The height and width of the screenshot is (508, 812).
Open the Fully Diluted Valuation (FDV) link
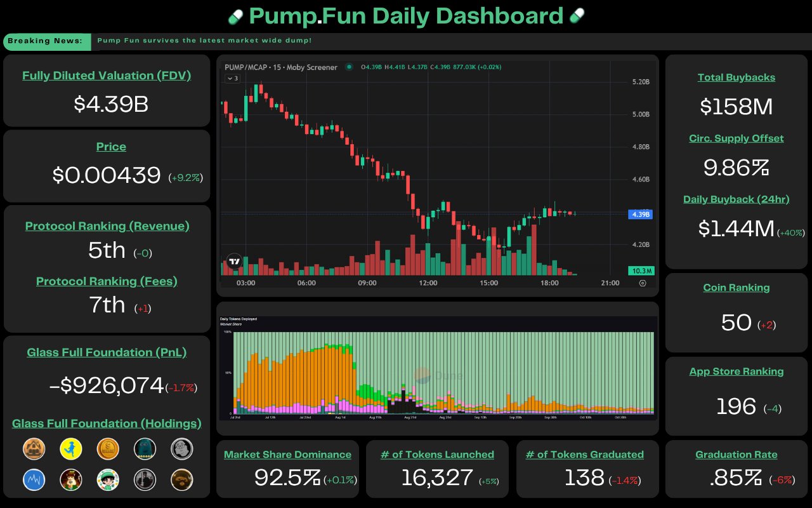coord(107,76)
